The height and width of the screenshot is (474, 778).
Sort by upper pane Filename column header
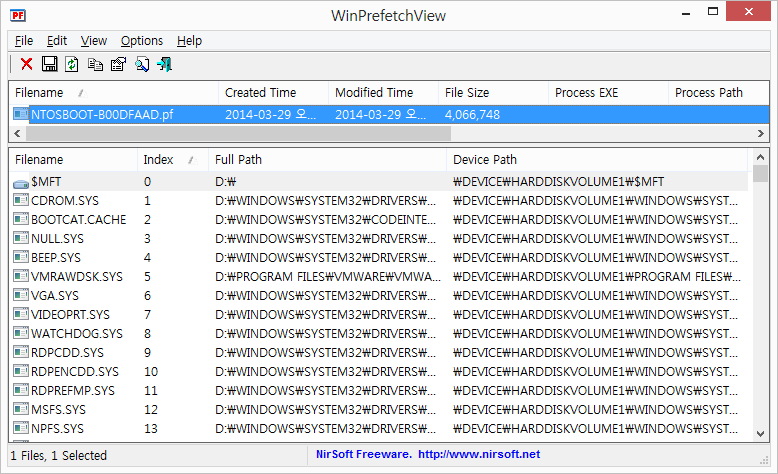114,93
